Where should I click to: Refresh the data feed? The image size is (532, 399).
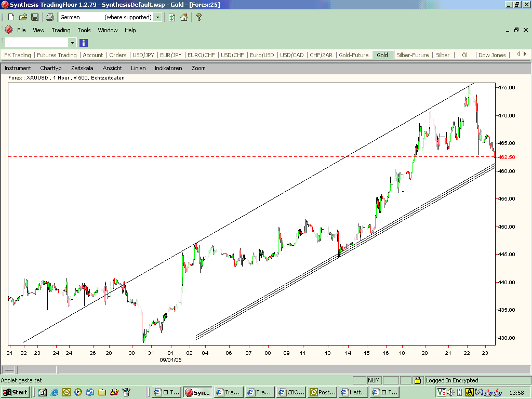click(171, 17)
